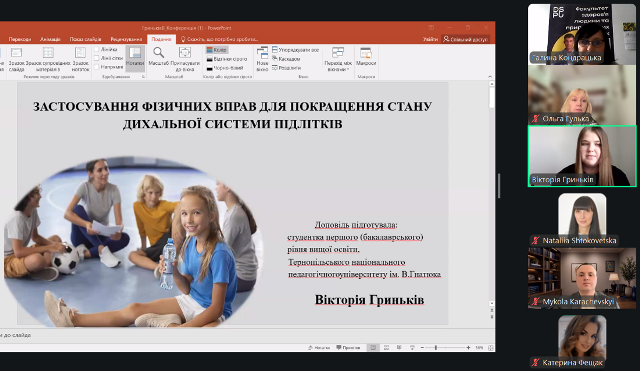This screenshot has height=371, width=640.
Task: Select Вікторія Гриньків active speaker tile
Action: [x=582, y=156]
